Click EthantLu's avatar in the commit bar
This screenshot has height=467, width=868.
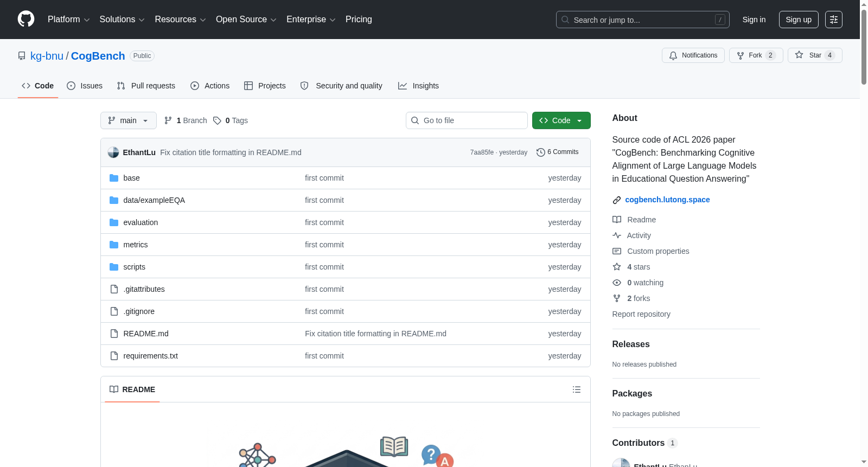pyautogui.click(x=113, y=152)
